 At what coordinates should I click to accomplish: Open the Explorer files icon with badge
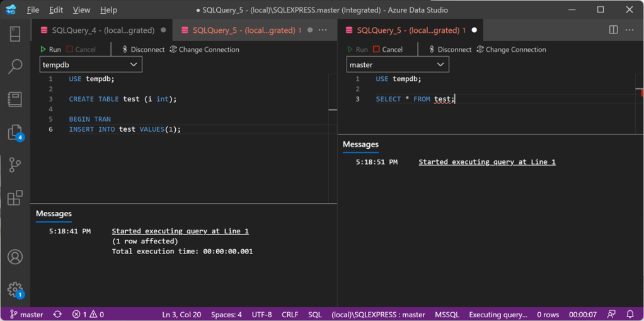(15, 132)
